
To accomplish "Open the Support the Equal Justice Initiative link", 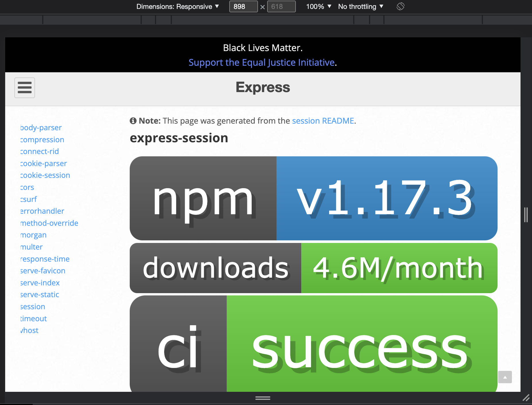I will [262, 62].
